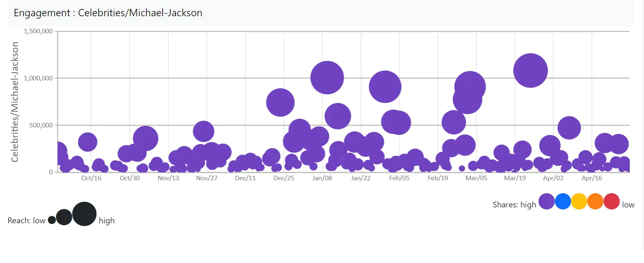Image resolution: width=644 pixels, height=263 pixels.
Task: Click the red low-shares legend circle
Action: [x=611, y=201]
